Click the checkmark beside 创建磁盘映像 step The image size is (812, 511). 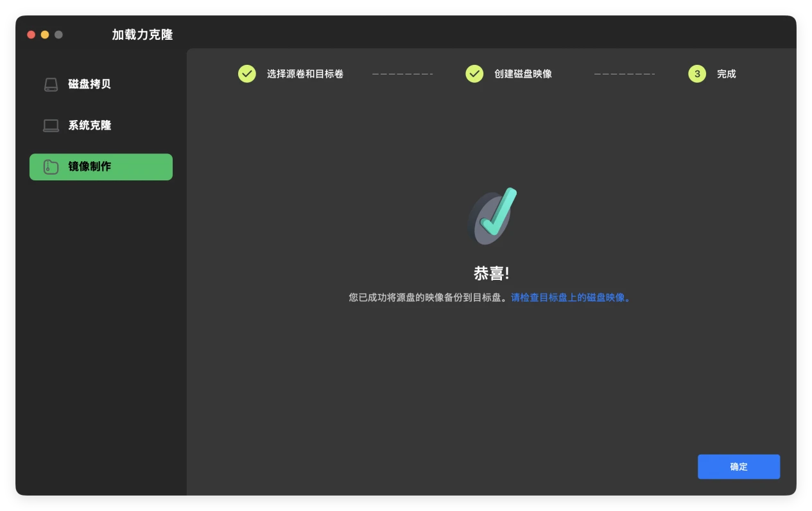click(474, 74)
